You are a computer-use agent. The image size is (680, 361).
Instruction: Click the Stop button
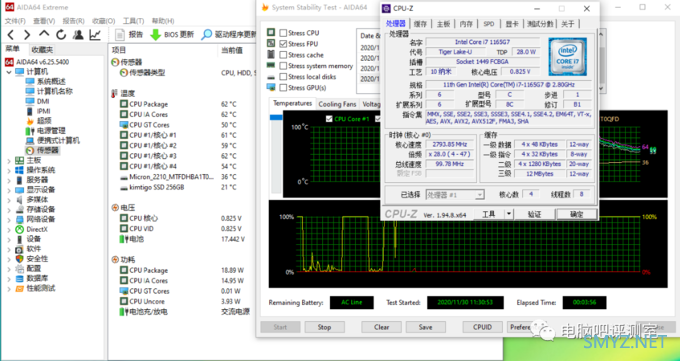pyautogui.click(x=324, y=327)
